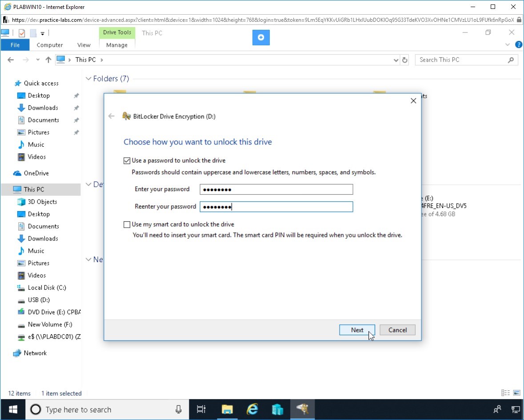Select OneDrive in navigation pane
524x420 pixels.
[36, 173]
